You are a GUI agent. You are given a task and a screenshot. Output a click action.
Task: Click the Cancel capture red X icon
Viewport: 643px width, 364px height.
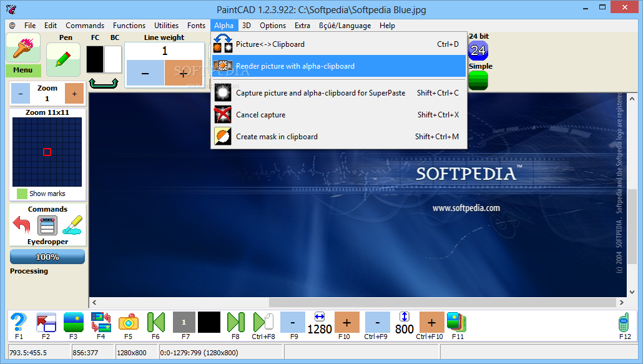(x=223, y=115)
